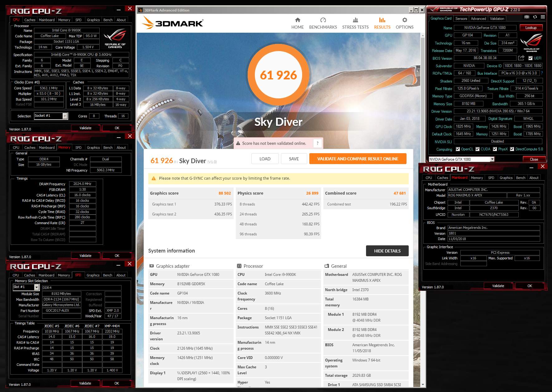
Task: Open the Validation tab in GPU-Z
Action: (497, 19)
